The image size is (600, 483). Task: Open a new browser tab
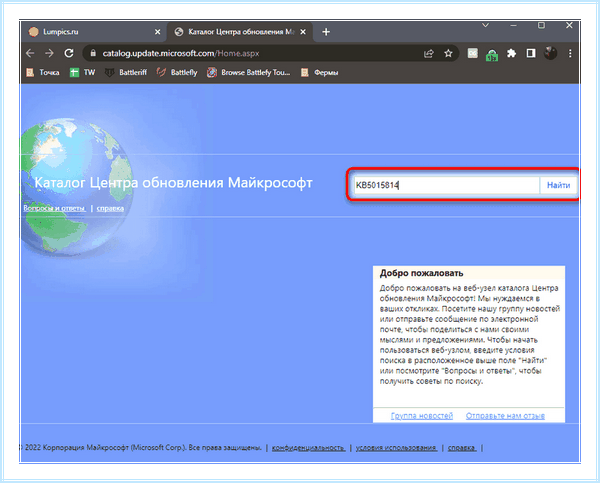(x=326, y=32)
